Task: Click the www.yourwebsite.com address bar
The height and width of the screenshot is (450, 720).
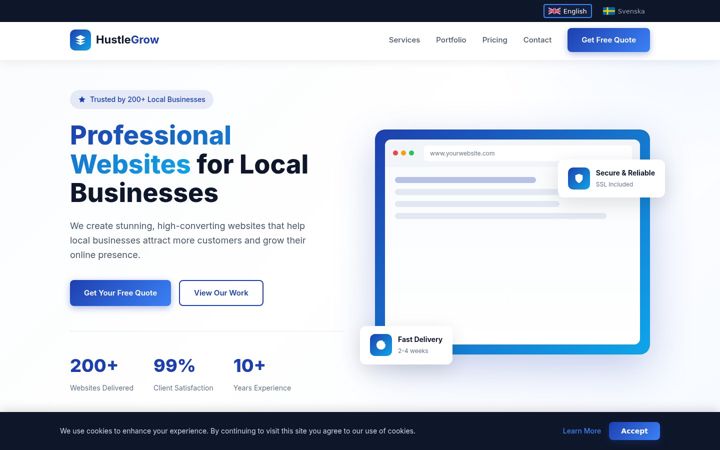Action: click(x=528, y=153)
